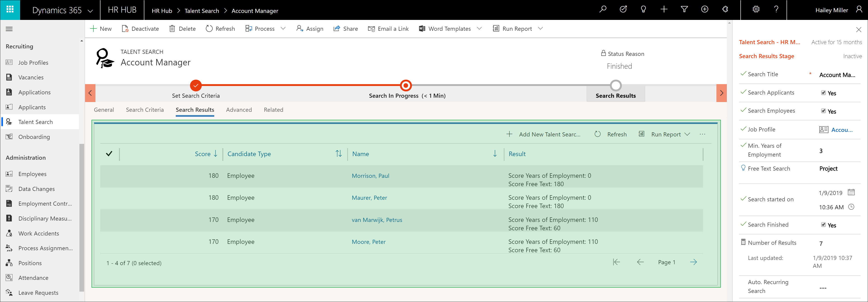Expand the Word Templates dropdown arrow
This screenshot has width=868, height=302.
480,29
